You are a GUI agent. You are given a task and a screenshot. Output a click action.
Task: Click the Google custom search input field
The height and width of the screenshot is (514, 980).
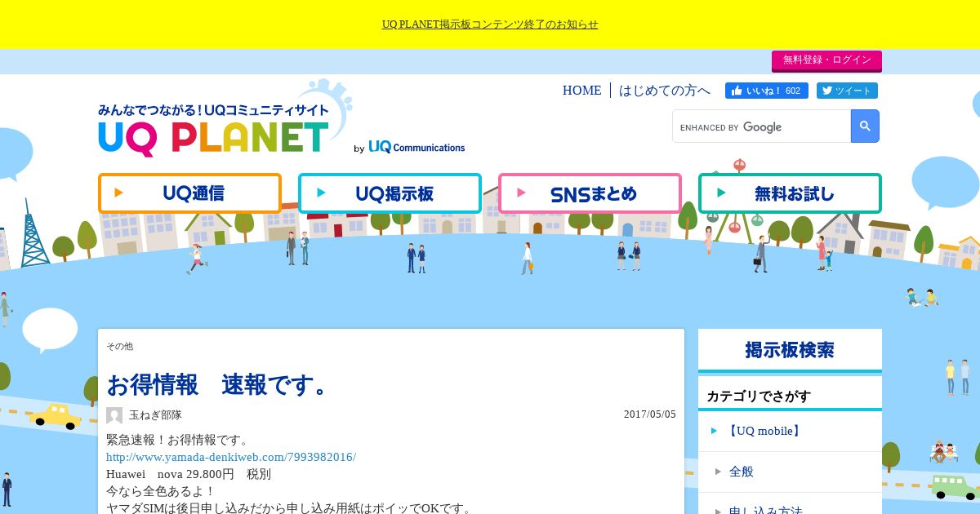[761, 126]
